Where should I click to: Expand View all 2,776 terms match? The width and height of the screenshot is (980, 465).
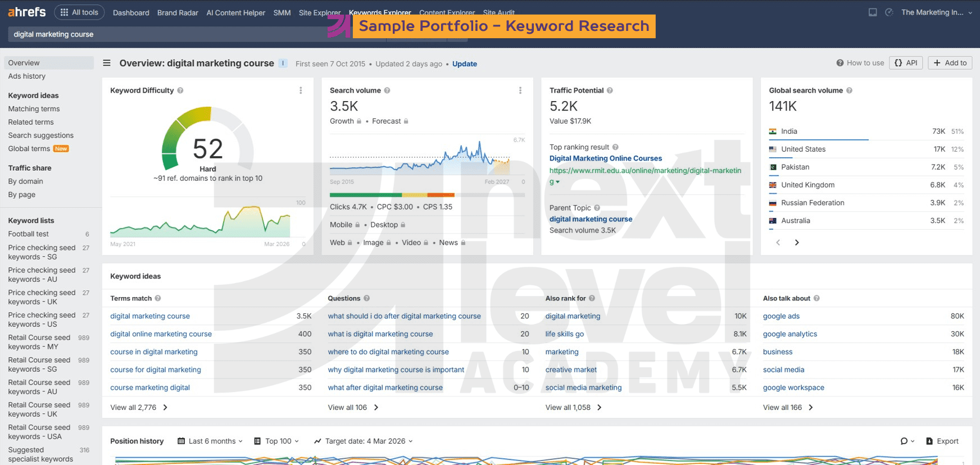[139, 408]
